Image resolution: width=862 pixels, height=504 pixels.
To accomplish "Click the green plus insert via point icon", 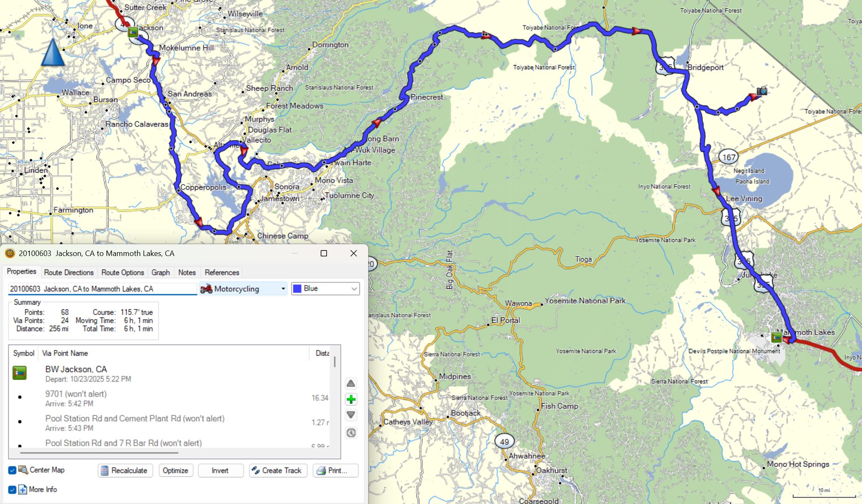I will coord(351,399).
